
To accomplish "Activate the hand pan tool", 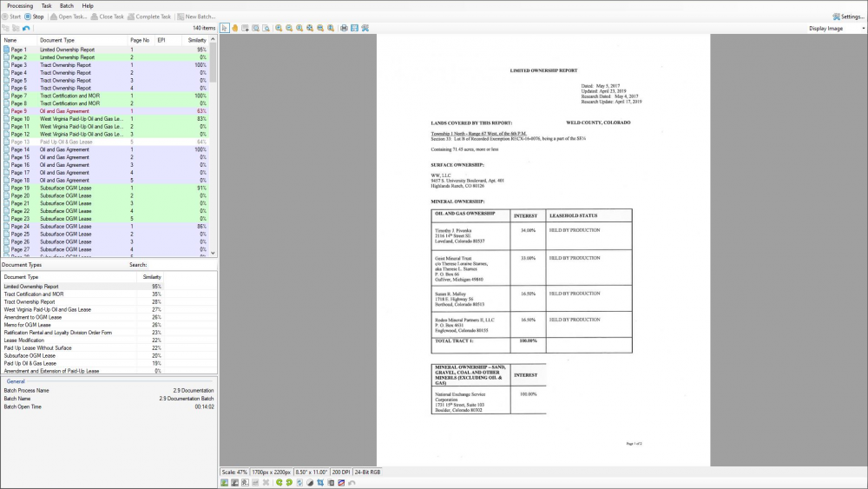I will click(x=234, y=28).
